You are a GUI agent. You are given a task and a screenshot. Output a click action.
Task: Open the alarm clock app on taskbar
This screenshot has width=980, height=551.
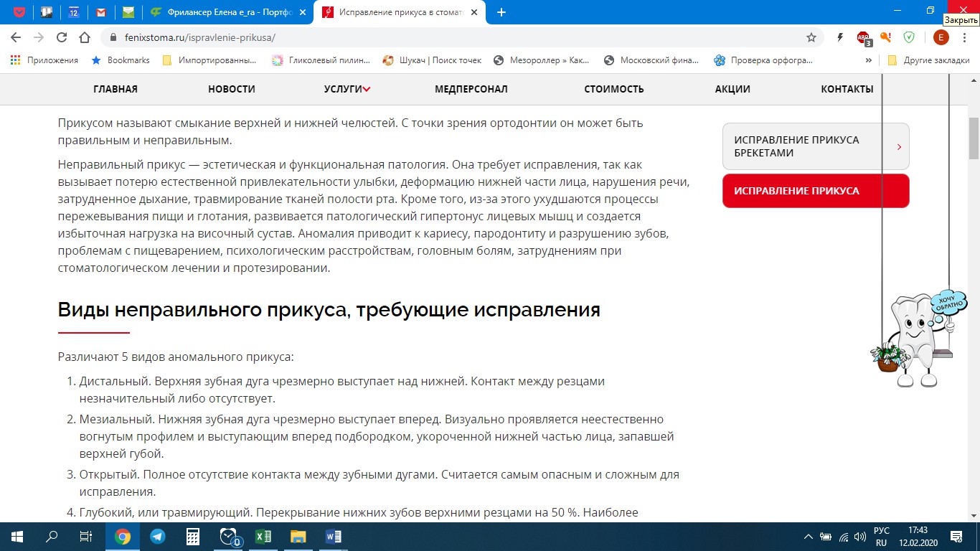point(229,536)
